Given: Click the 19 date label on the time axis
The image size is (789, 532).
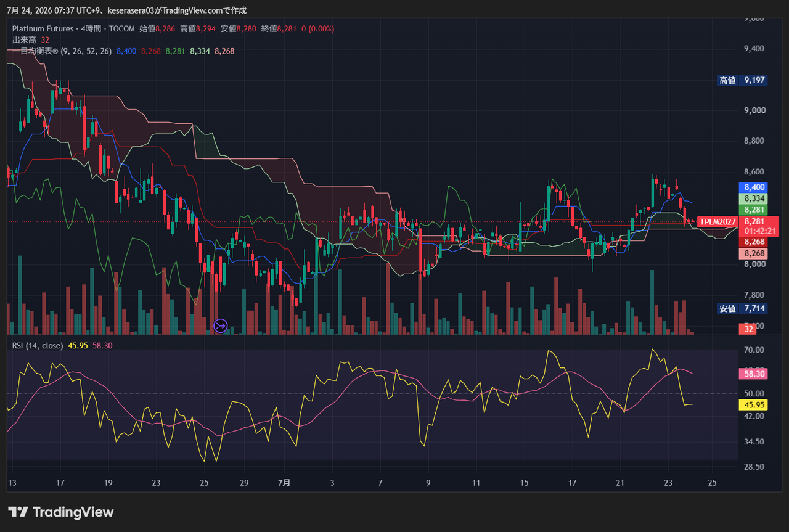Looking at the screenshot, I should 108,483.
